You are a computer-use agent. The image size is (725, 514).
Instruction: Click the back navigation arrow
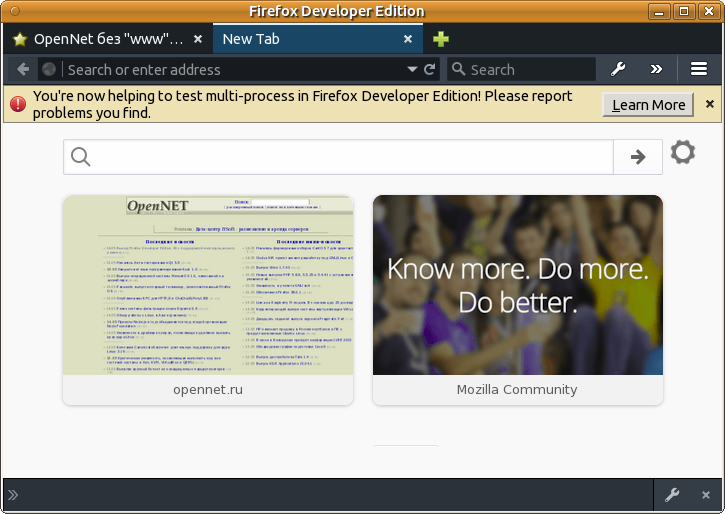(23, 69)
